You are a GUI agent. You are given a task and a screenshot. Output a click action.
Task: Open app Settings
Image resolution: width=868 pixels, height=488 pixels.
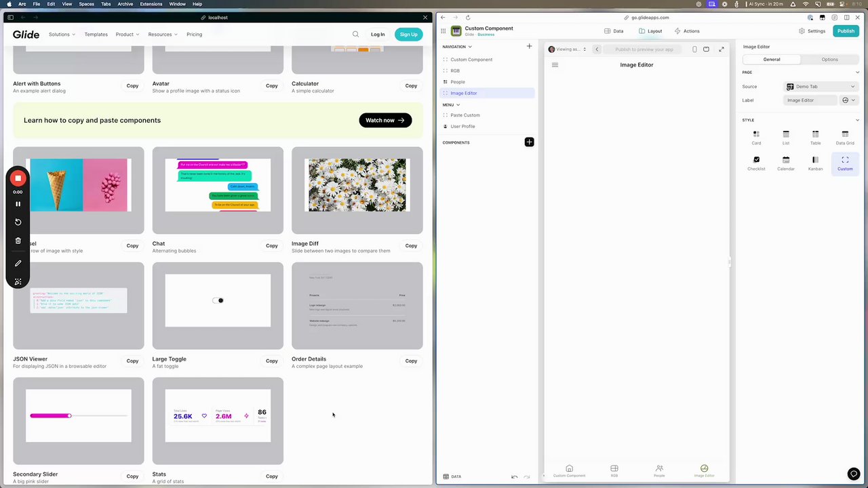812,31
